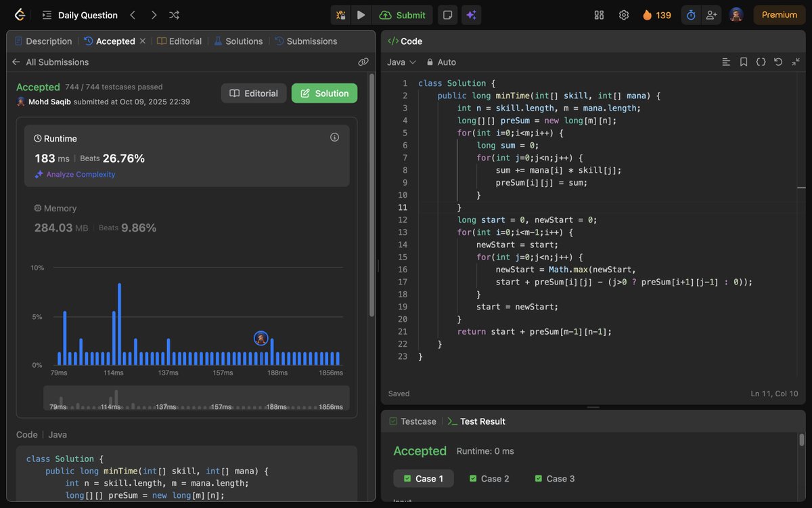Close the Accepted tab
This screenshot has height=508, width=812.
click(143, 41)
